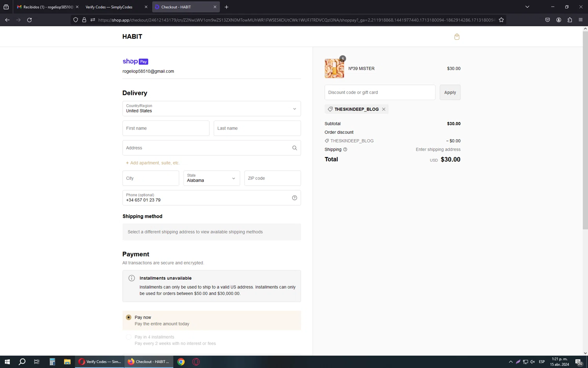The height and width of the screenshot is (368, 588).
Task: Open the Windows Start menu
Action: [7, 362]
